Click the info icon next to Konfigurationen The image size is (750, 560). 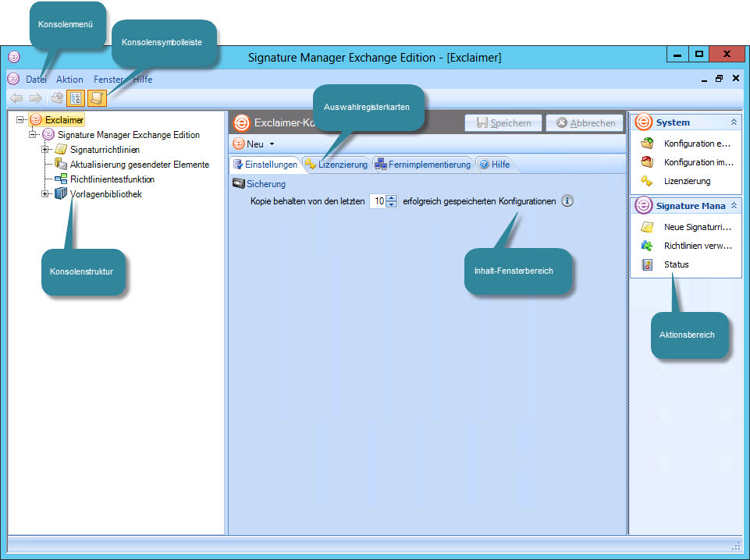(567, 201)
